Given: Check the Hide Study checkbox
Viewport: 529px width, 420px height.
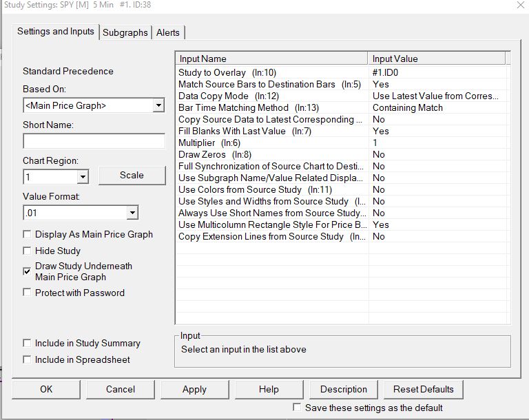Looking at the screenshot, I should click(x=28, y=251).
